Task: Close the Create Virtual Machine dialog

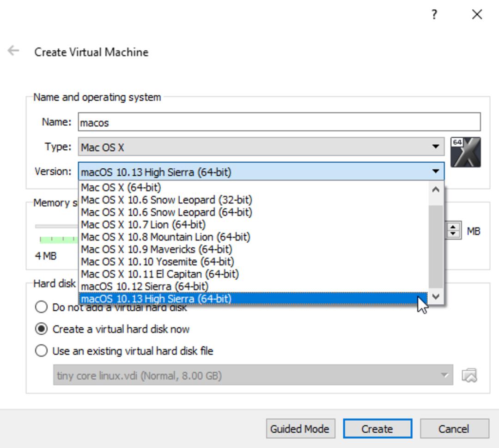Action: pyautogui.click(x=477, y=14)
